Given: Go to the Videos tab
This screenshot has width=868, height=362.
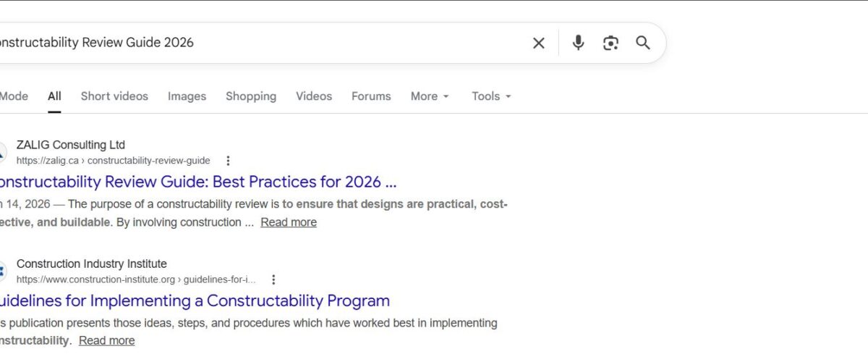Looking at the screenshot, I should coord(314,96).
